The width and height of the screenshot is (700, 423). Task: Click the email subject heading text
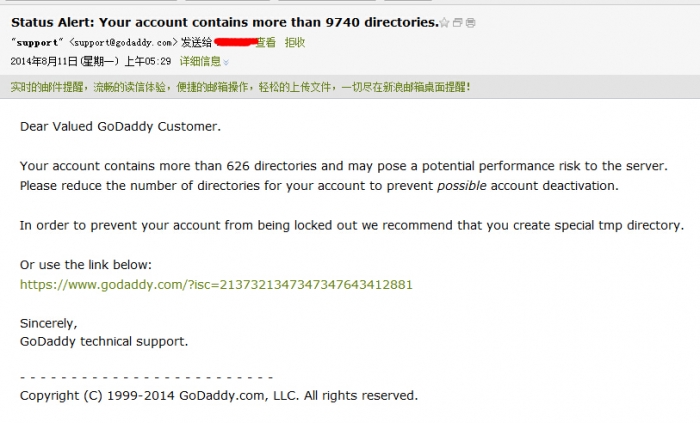[x=225, y=22]
